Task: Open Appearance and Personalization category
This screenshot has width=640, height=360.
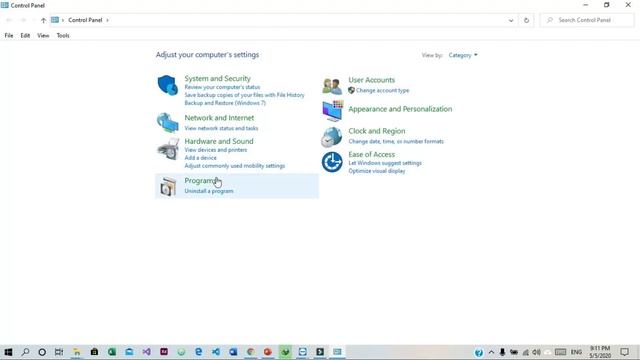Action: coord(400,109)
